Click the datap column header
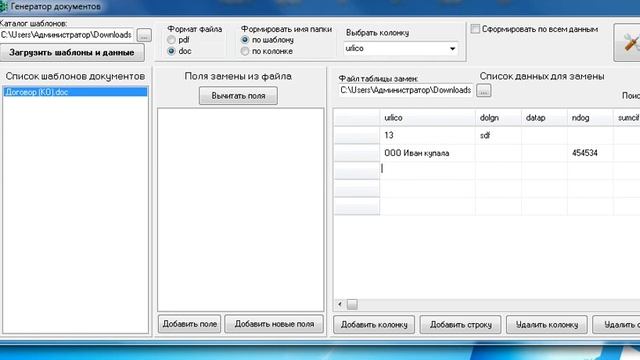Screen dimensions: 640x360 pyautogui.click(x=544, y=118)
